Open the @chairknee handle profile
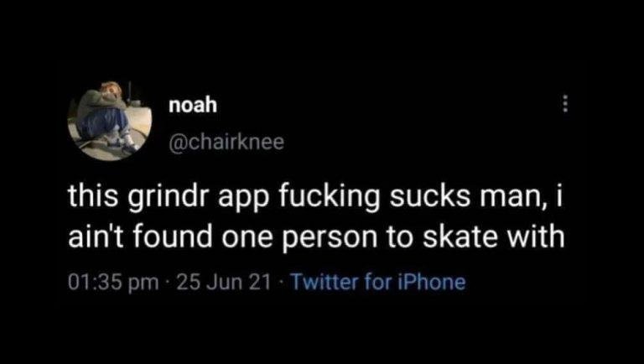 (226, 142)
